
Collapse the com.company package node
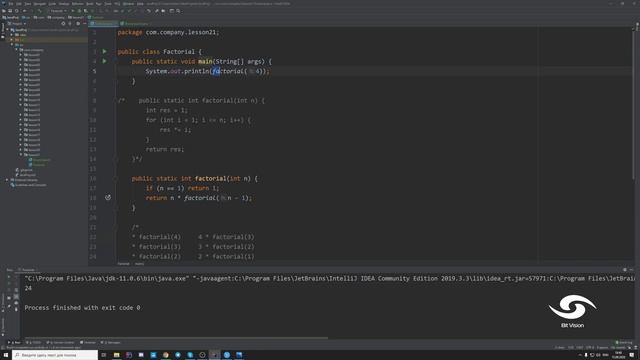click(x=16, y=50)
